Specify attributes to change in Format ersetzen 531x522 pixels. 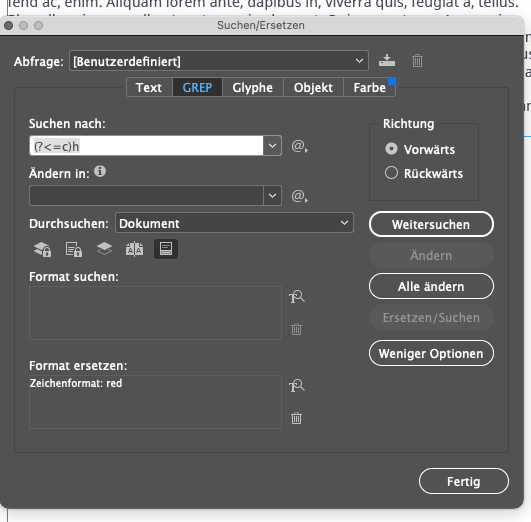297,386
